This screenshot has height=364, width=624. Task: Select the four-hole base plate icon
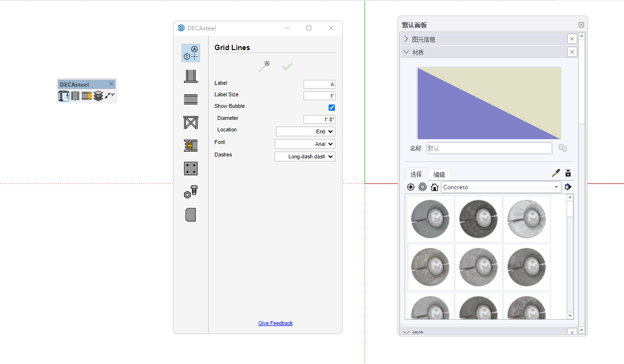191,169
